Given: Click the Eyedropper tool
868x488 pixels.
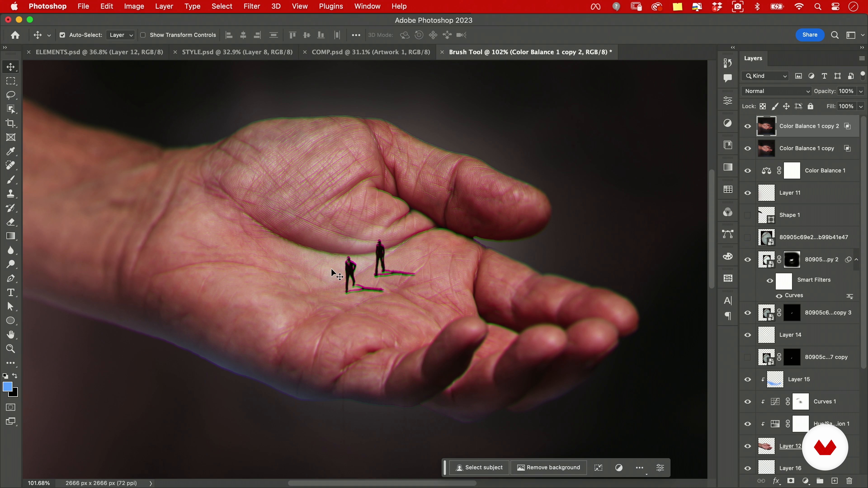Looking at the screenshot, I should click(11, 152).
